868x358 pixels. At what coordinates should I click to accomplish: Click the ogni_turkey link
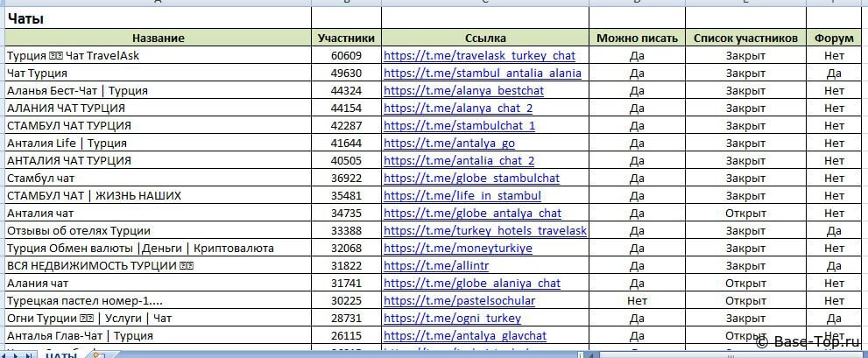452,319
